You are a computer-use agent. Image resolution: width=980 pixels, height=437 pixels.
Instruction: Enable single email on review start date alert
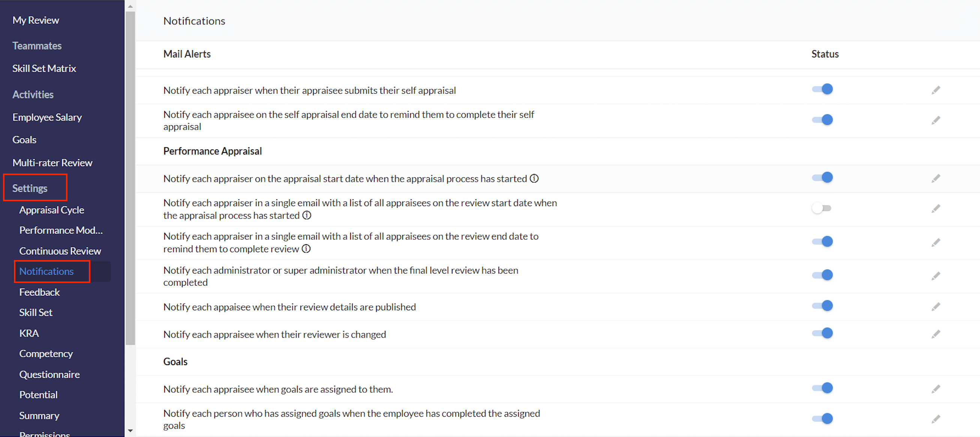822,208
